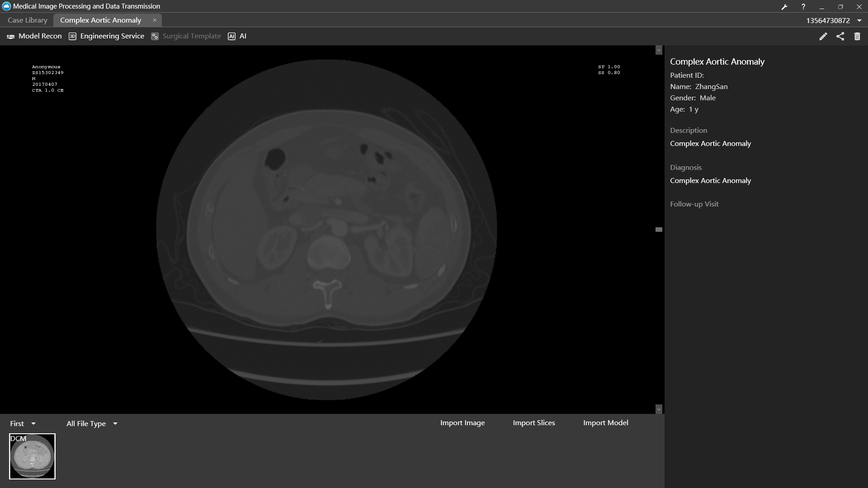Click the AI tool icon

pyautogui.click(x=231, y=37)
